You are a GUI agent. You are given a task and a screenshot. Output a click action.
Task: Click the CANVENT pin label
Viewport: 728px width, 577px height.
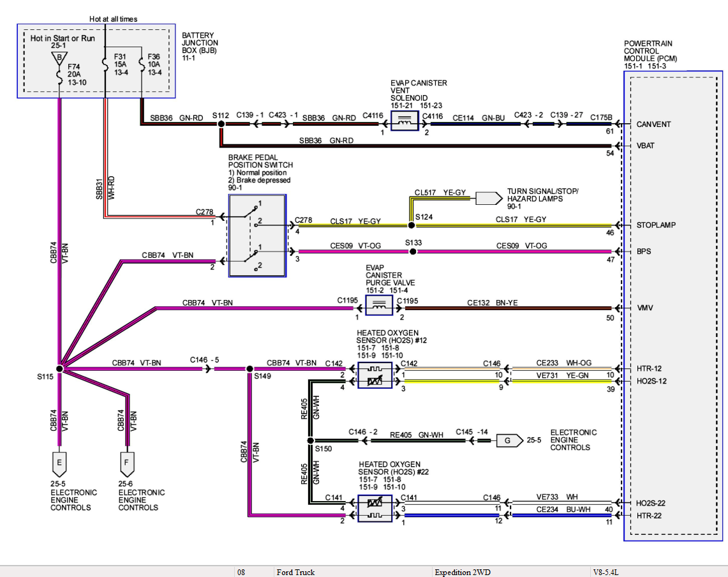654,124
